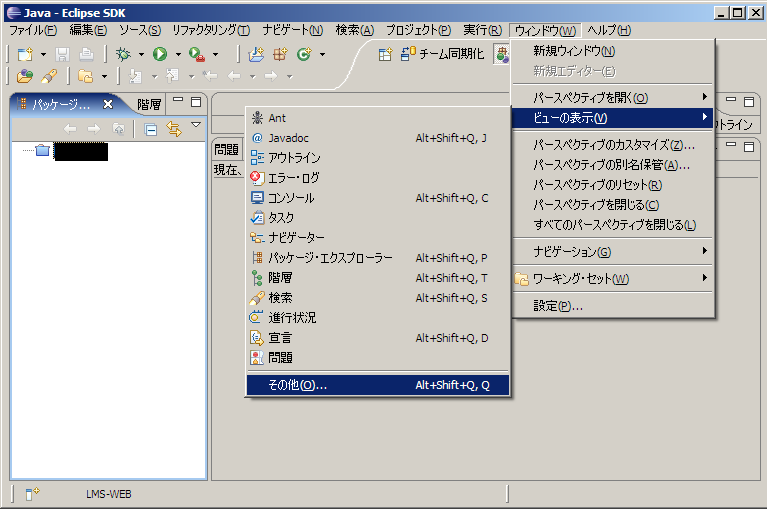Toggle Link with Editor in Package Explorer

(173, 129)
